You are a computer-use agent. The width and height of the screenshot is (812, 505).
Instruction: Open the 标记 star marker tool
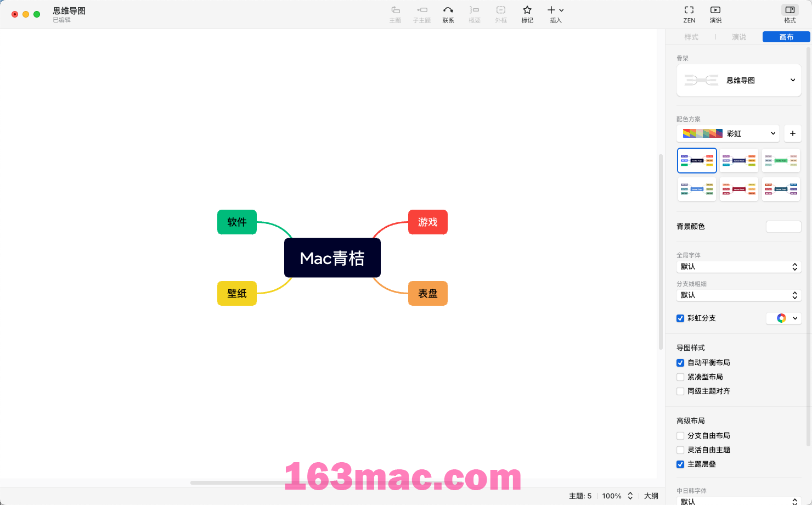coord(527,14)
